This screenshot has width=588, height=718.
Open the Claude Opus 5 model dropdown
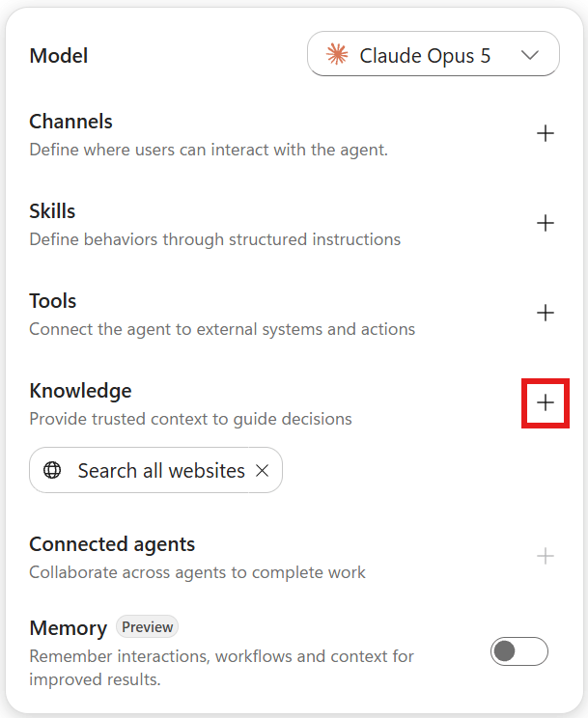(x=434, y=54)
